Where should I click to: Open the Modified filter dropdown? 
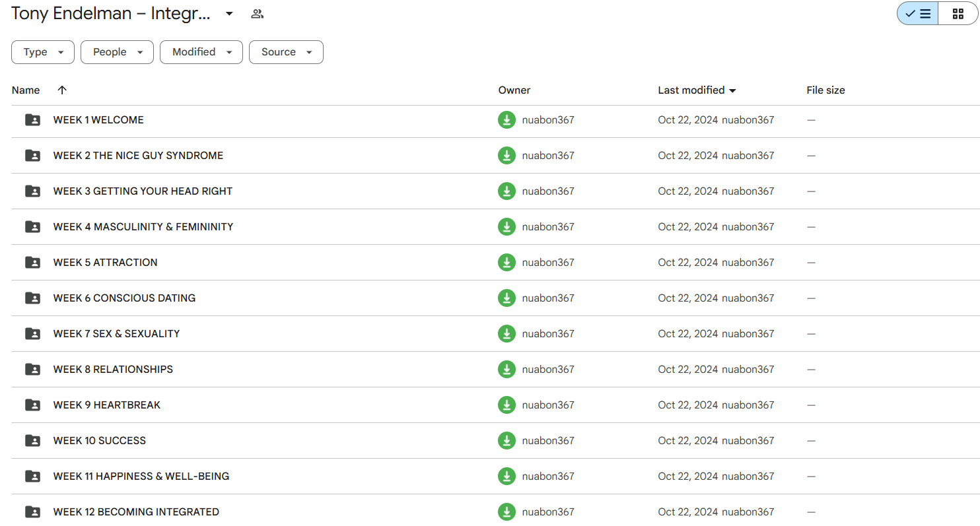201,52
